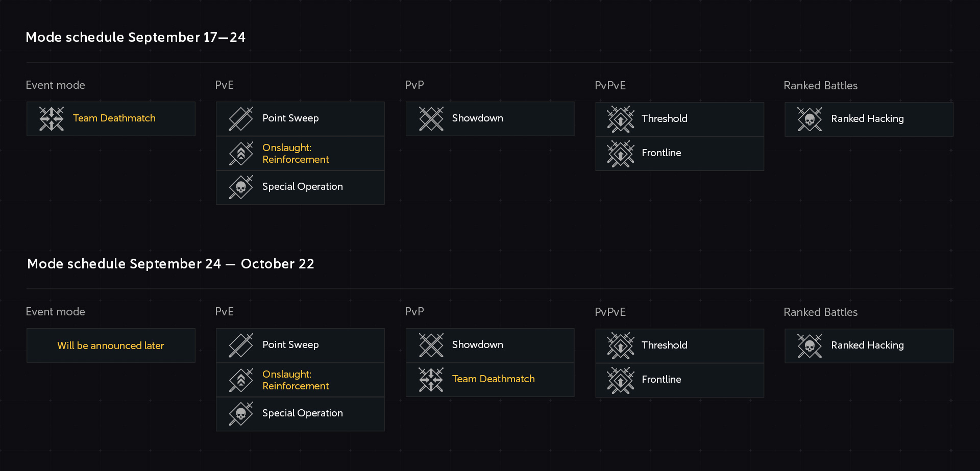This screenshot has width=980, height=471.
Task: Choose Onslaught: Reinforcement text in second schedule
Action: [x=296, y=380]
